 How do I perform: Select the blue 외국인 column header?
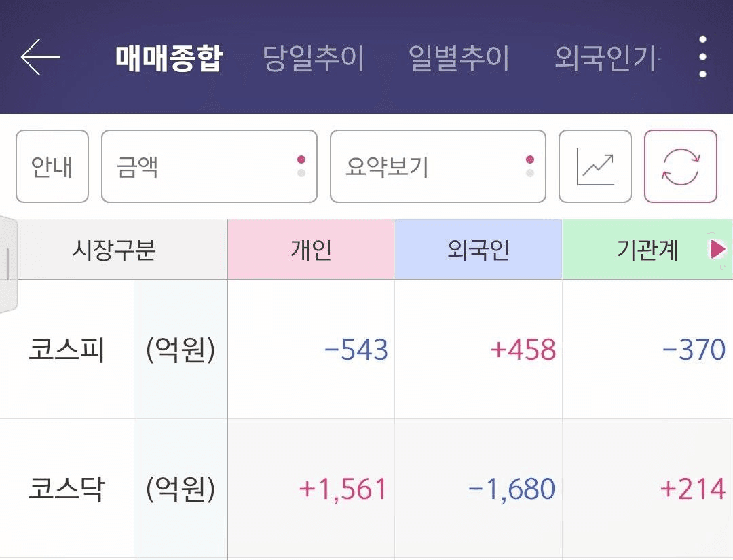point(478,249)
